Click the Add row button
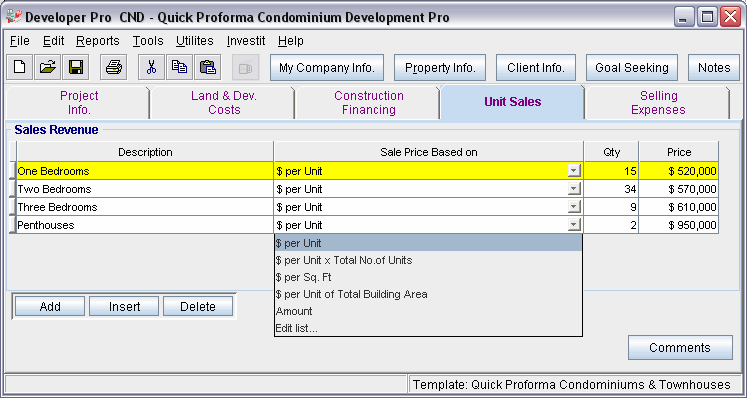 50,306
